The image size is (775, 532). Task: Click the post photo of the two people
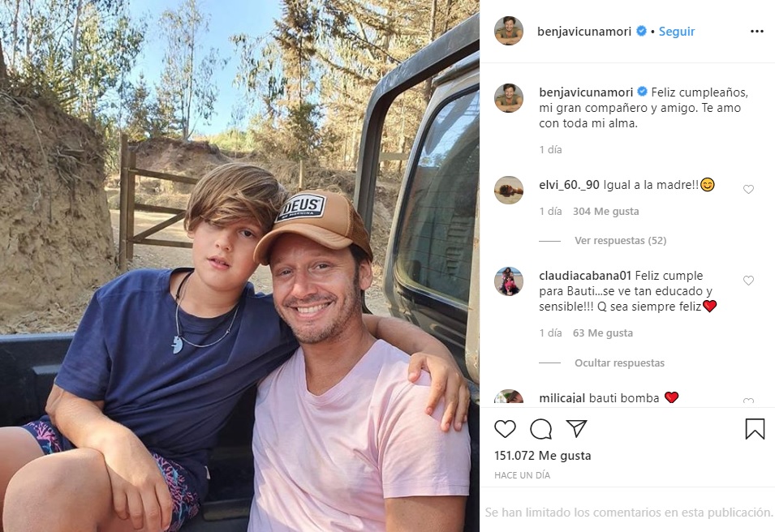point(239,266)
